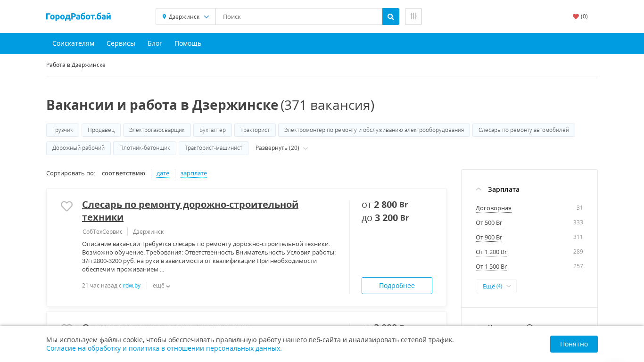Image resolution: width=644 pixels, height=362 pixels.
Task: Open Слесарь по ремонту дорожно-строительной техники title
Action: 190,211
